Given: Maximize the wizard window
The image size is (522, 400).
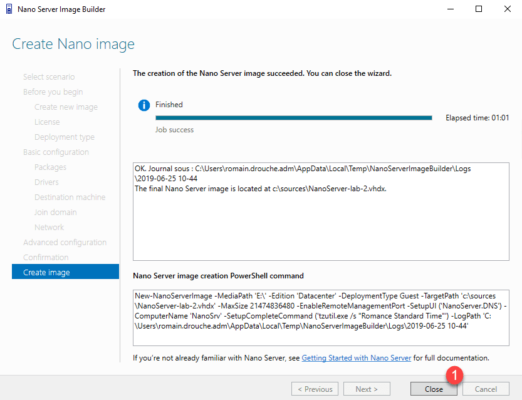Looking at the screenshot, I should (x=479, y=9).
